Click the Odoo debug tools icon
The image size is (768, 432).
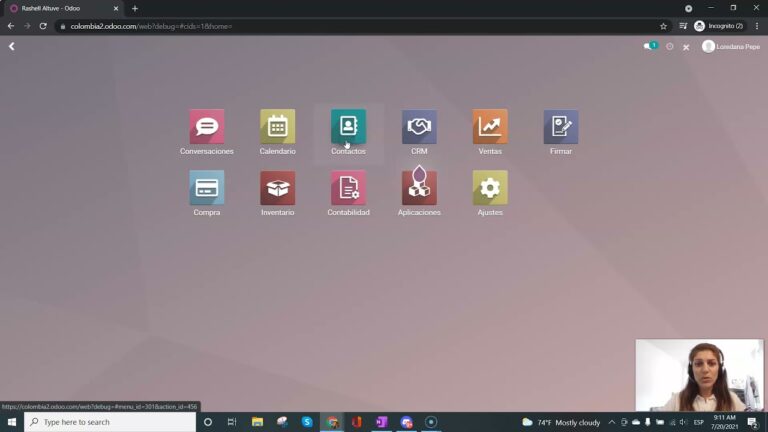point(686,47)
